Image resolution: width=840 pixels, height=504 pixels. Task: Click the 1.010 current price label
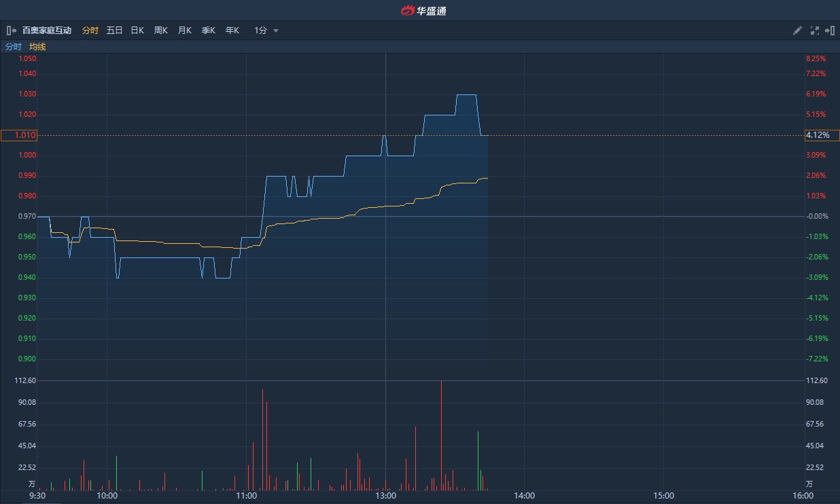19,135
